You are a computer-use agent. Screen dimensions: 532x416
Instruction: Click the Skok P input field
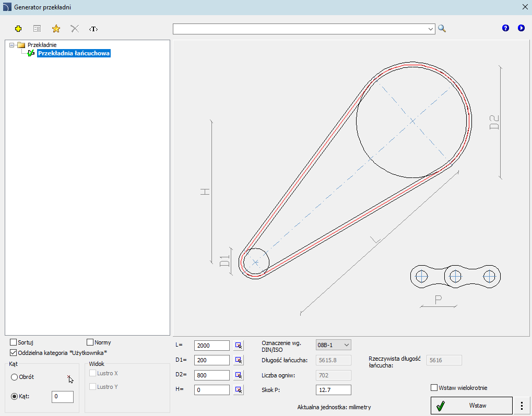[x=334, y=390]
